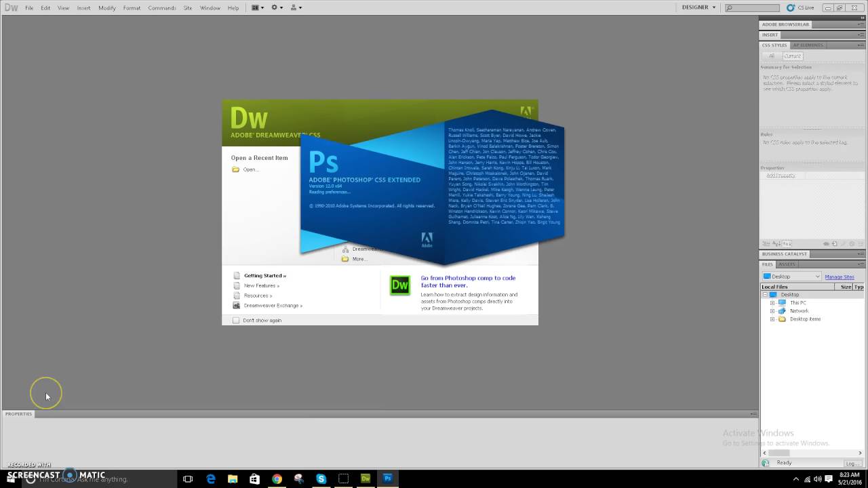This screenshot has height=488, width=868.
Task: Expand the Desktop items tree node
Action: click(772, 319)
